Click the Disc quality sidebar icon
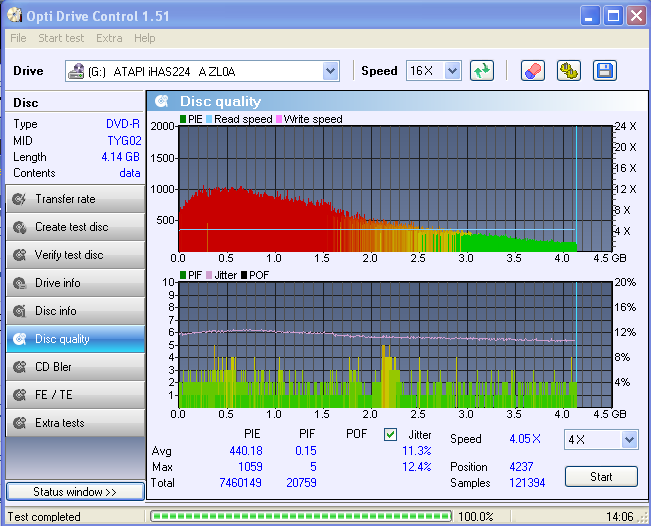Image resolution: width=651 pixels, height=526 pixels. (x=19, y=339)
